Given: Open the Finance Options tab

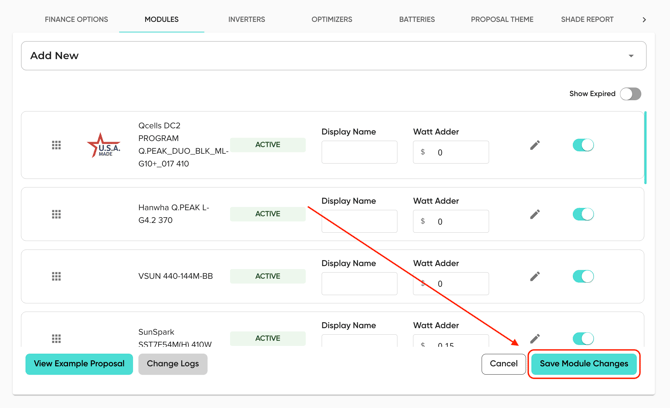Looking at the screenshot, I should [76, 19].
